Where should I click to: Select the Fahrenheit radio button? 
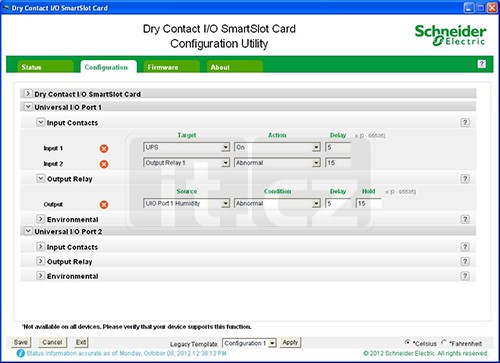[x=444, y=342]
